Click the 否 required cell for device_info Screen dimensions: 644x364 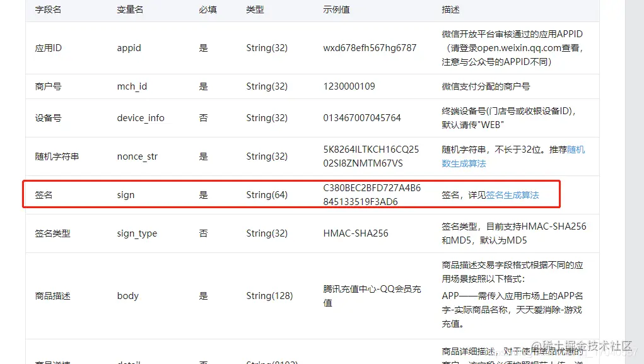click(x=203, y=118)
